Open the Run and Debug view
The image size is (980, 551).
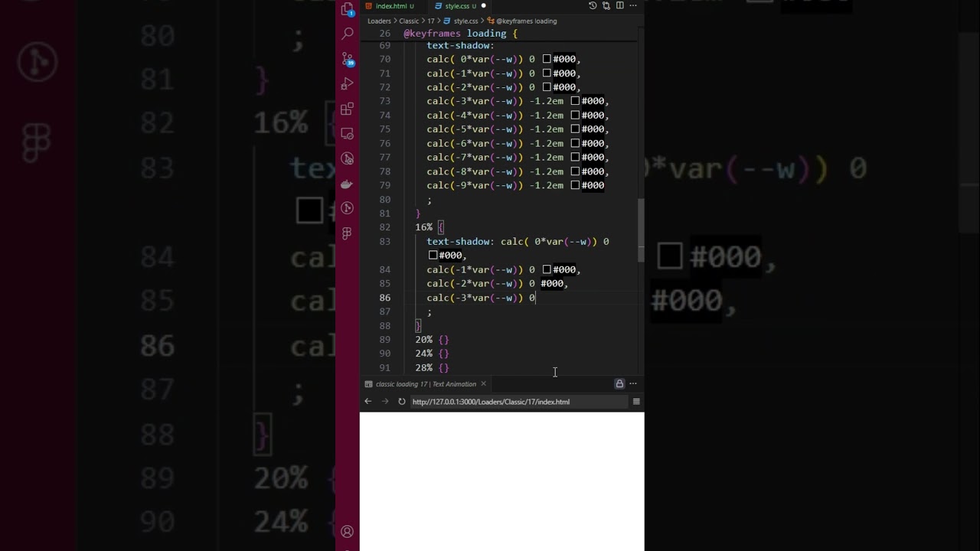tap(347, 83)
